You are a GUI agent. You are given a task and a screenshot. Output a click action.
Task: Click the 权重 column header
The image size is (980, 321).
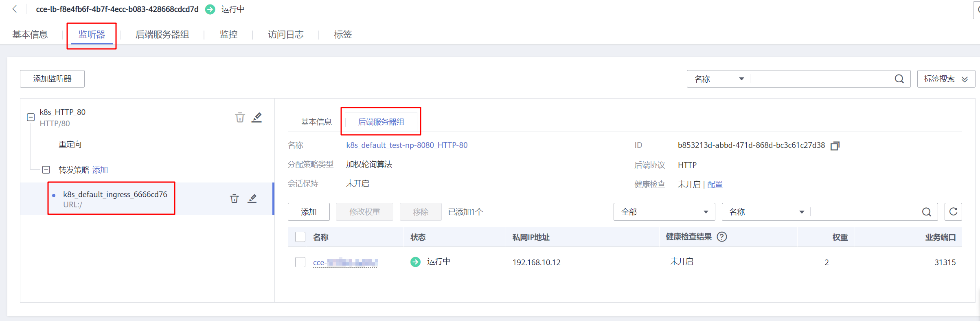coord(840,237)
